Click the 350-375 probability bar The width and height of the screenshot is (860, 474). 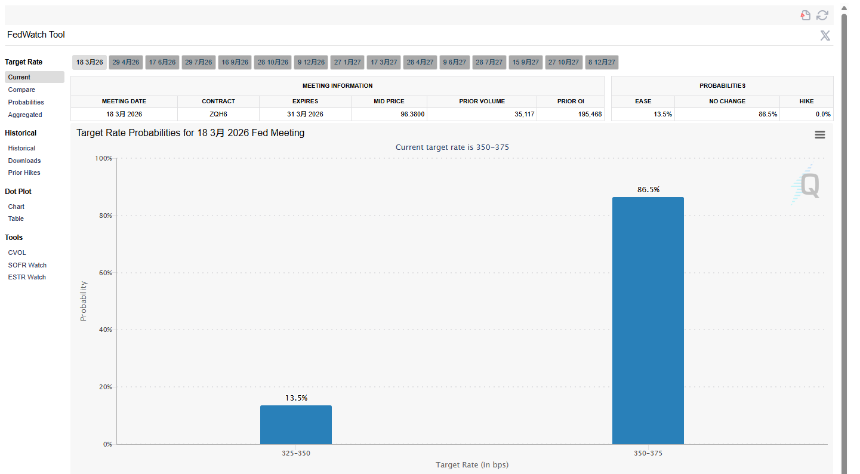click(647, 320)
